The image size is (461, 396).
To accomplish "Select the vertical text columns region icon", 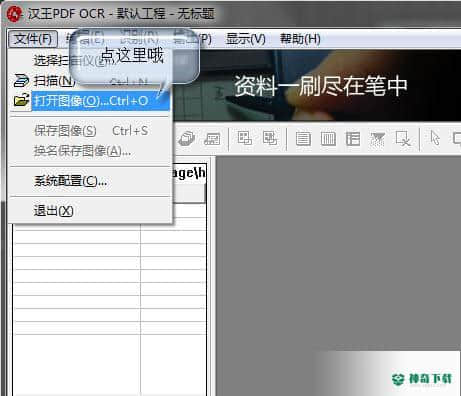I will click(328, 139).
